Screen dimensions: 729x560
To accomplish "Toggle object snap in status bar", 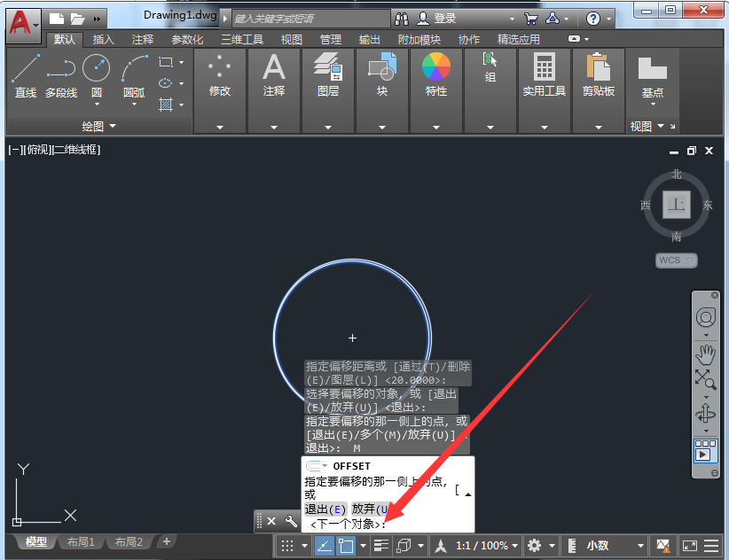I will (346, 546).
